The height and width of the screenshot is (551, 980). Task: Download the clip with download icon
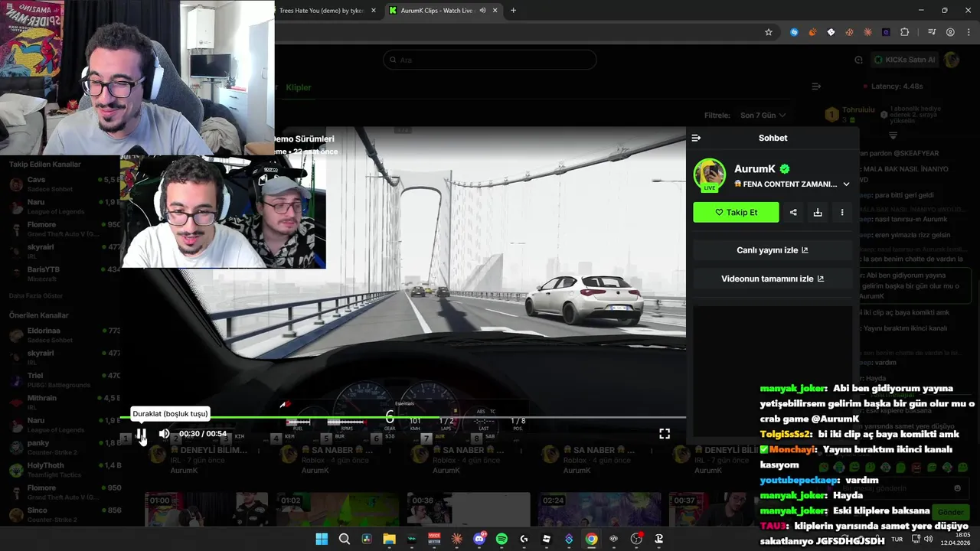tap(818, 212)
